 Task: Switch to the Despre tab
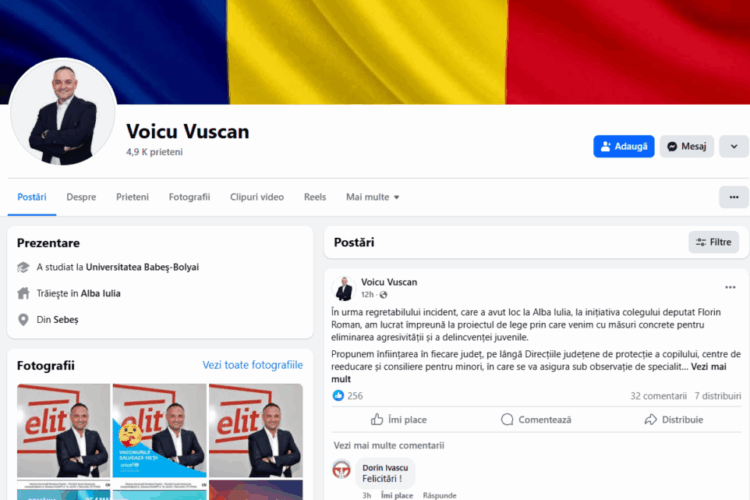[81, 197]
